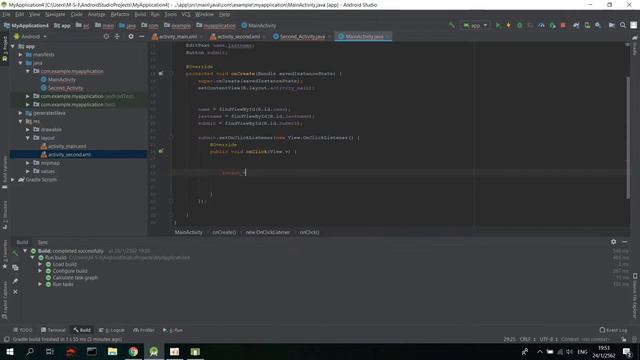Image resolution: width=640 pixels, height=360 pixels.
Task: Click the Make Project hammer icon
Action: (451, 25)
